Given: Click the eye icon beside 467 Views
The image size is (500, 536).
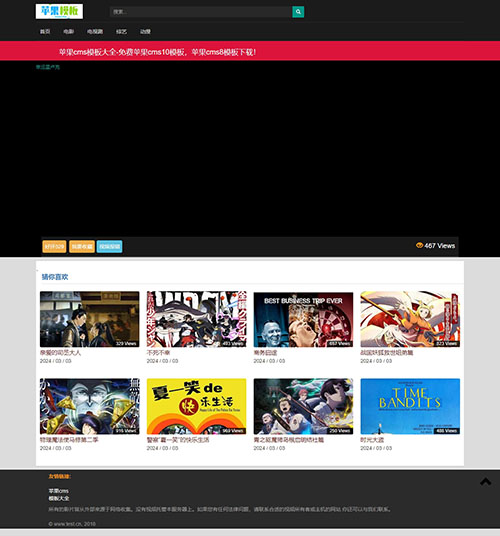Looking at the screenshot, I should (419, 245).
